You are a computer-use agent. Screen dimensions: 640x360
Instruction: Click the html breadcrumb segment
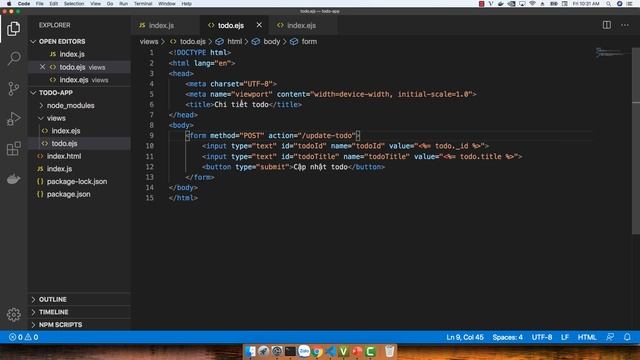click(x=234, y=42)
